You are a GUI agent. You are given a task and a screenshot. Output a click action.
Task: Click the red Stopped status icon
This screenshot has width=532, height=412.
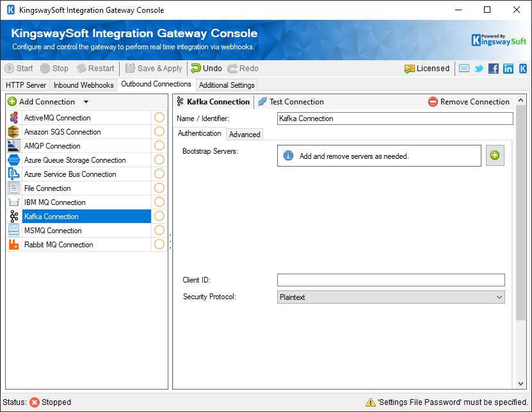point(35,402)
